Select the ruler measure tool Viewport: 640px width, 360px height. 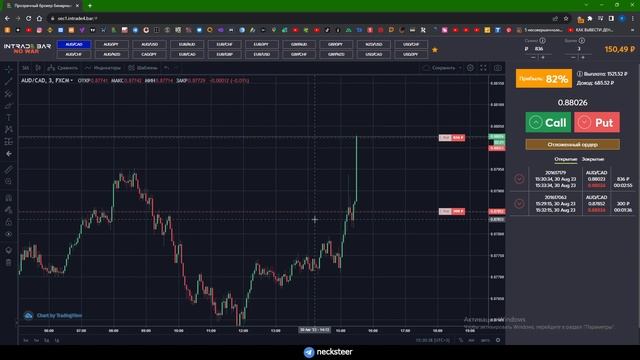(9, 169)
